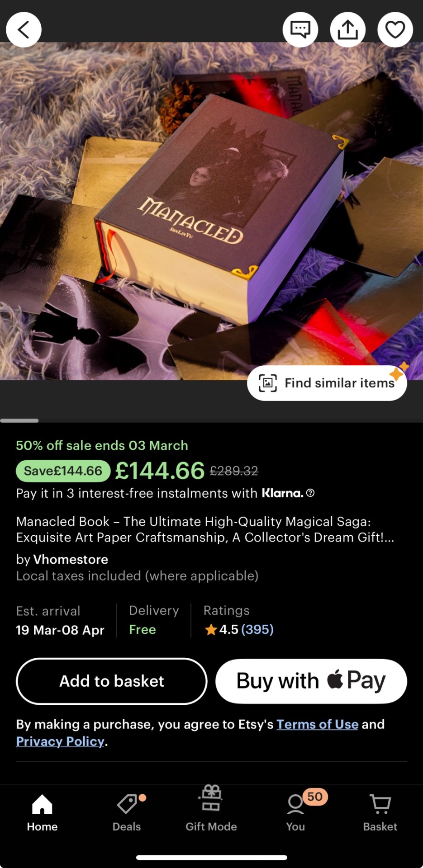Viewport: 423px width, 868px height.
Task: Open the Vhomestore shop page
Action: [71, 559]
